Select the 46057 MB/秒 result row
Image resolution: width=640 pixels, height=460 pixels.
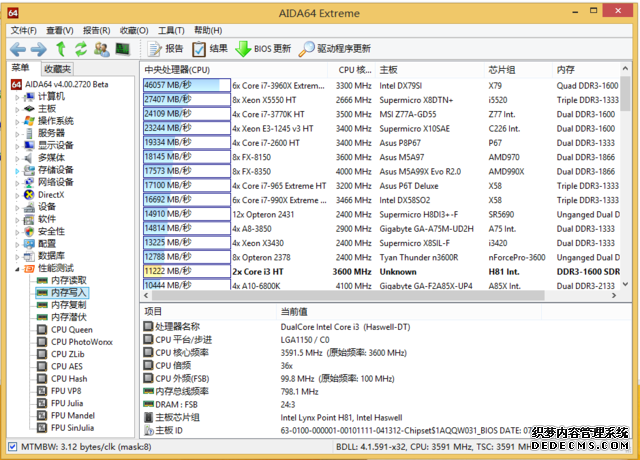coord(381,86)
